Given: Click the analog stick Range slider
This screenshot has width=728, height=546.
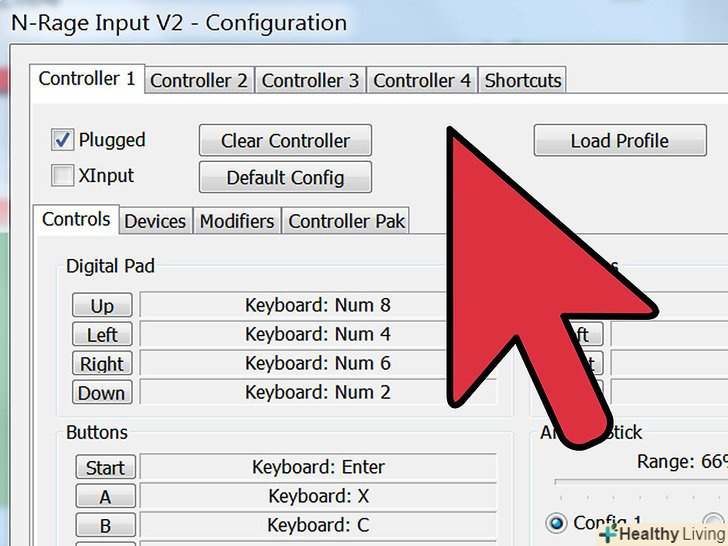Looking at the screenshot, I should (x=641, y=483).
